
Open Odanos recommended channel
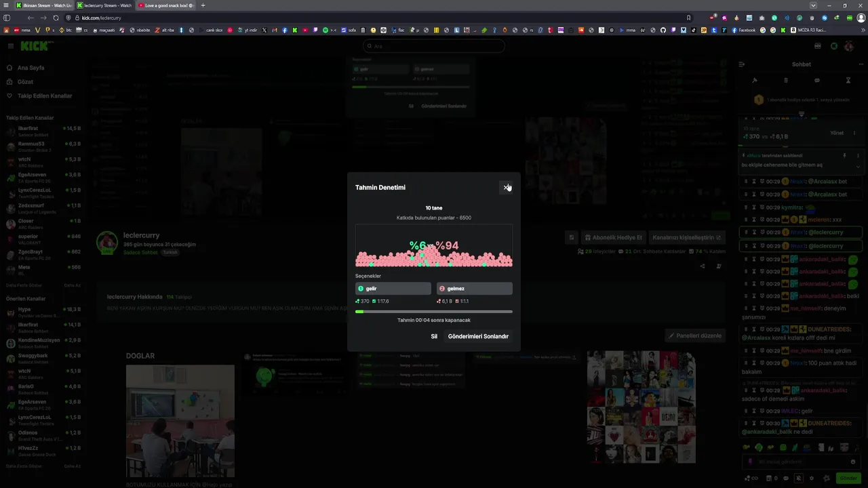pos(43,435)
